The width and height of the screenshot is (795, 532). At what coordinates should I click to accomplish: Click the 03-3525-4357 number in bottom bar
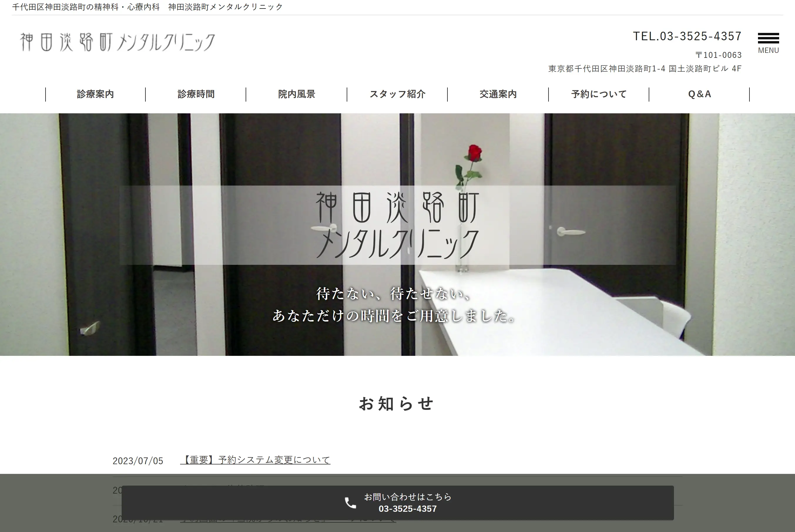(x=407, y=509)
